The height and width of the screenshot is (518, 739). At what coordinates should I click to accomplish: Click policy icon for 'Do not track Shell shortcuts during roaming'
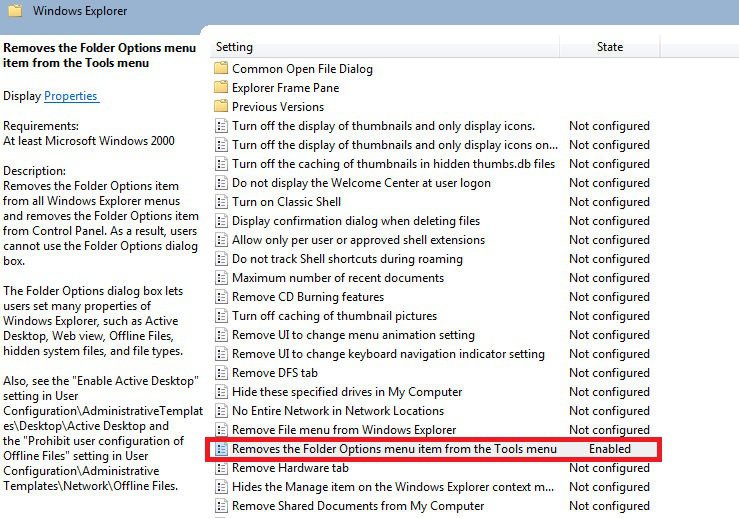(x=221, y=259)
